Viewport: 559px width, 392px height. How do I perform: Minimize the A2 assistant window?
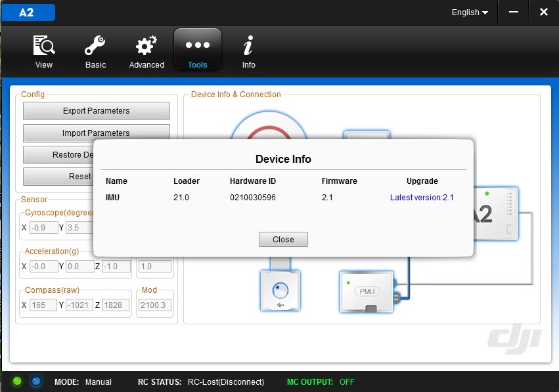coord(516,12)
